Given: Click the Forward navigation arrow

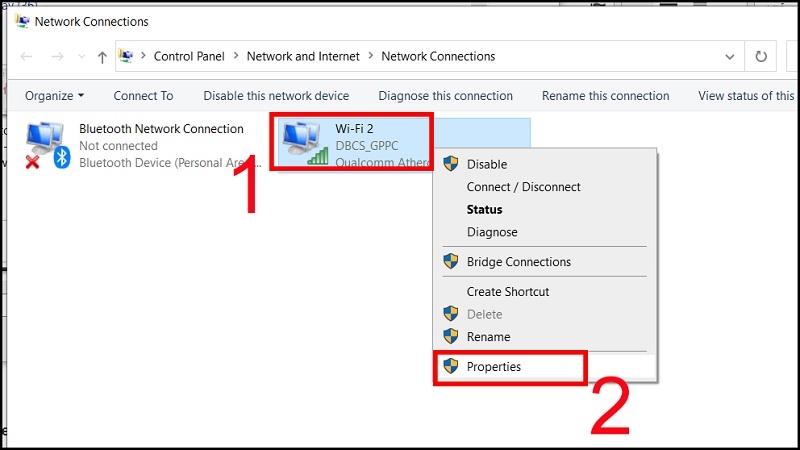Looking at the screenshot, I should tap(57, 57).
